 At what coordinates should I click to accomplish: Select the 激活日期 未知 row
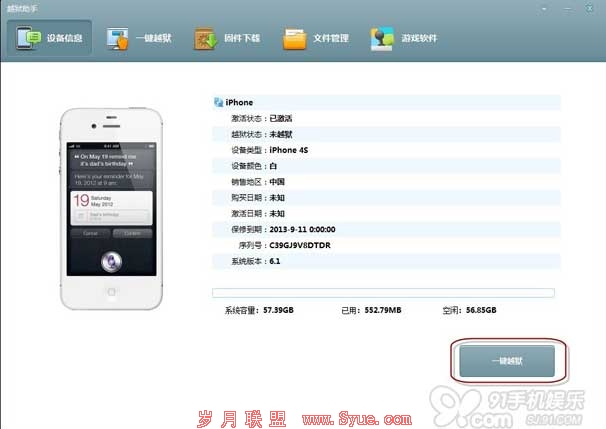pyautogui.click(x=386, y=213)
